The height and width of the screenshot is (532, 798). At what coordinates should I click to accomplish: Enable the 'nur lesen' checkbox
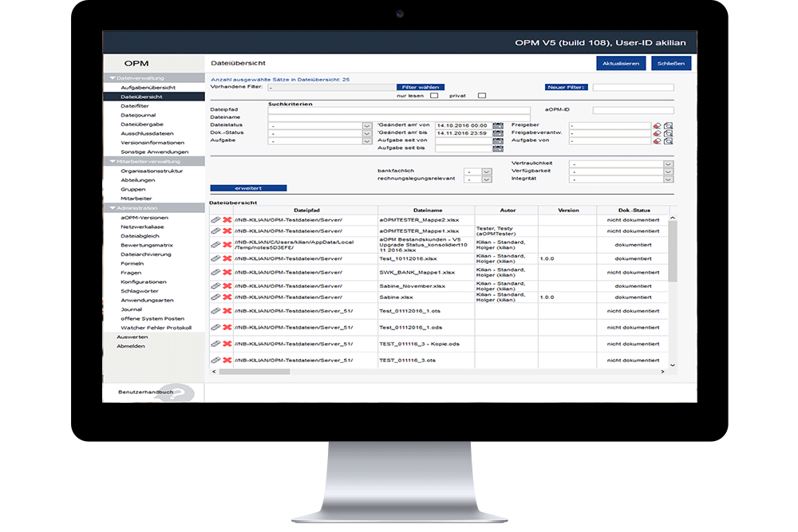click(x=435, y=95)
